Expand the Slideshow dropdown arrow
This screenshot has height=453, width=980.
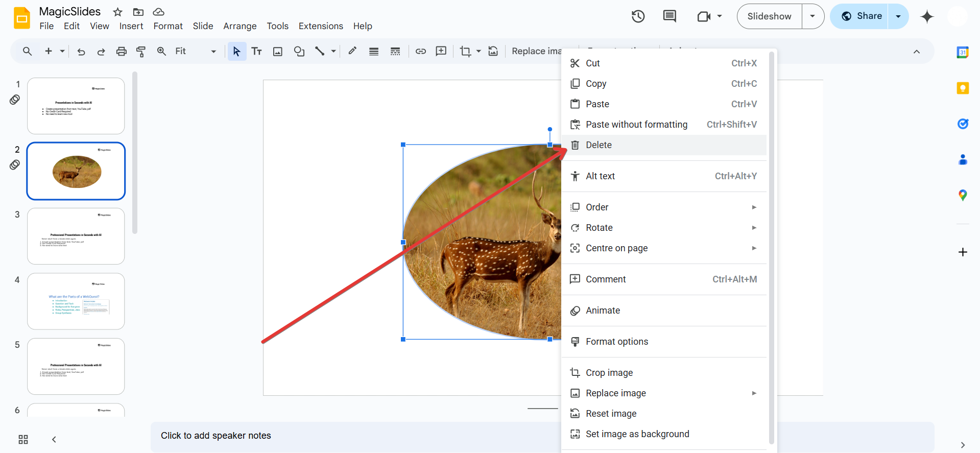pyautogui.click(x=812, y=16)
